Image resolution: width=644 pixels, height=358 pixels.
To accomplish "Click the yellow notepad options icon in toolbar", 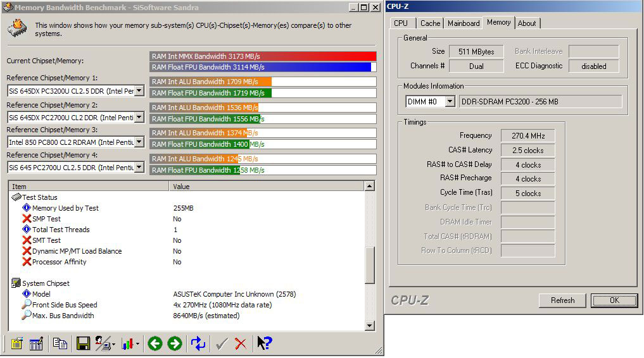I will (x=16, y=343).
